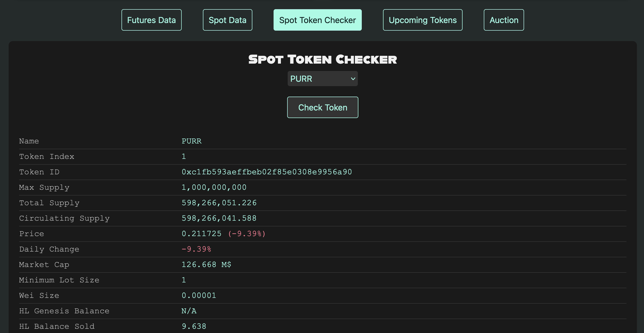
Task: Click the Circulating Supply value
Action: (x=219, y=218)
